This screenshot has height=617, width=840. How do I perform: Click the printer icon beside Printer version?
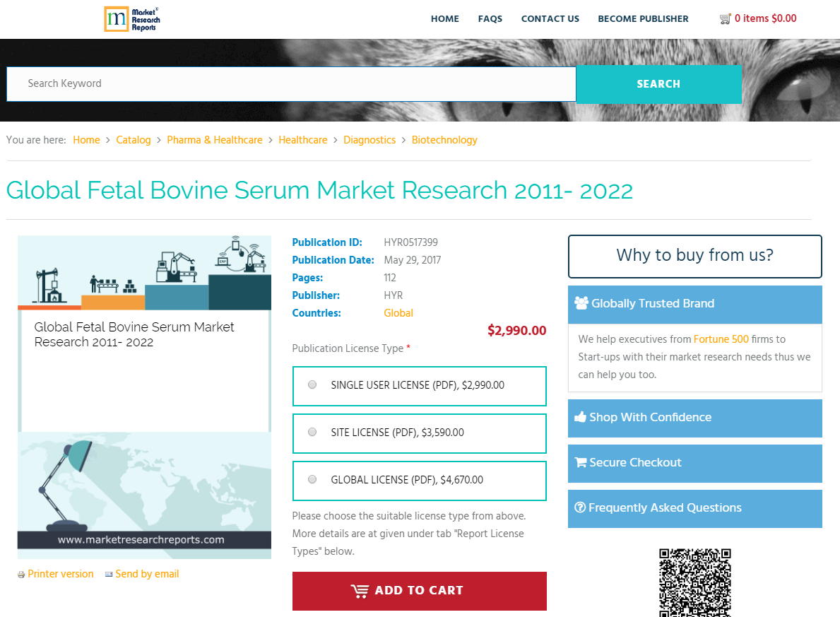[x=21, y=574]
